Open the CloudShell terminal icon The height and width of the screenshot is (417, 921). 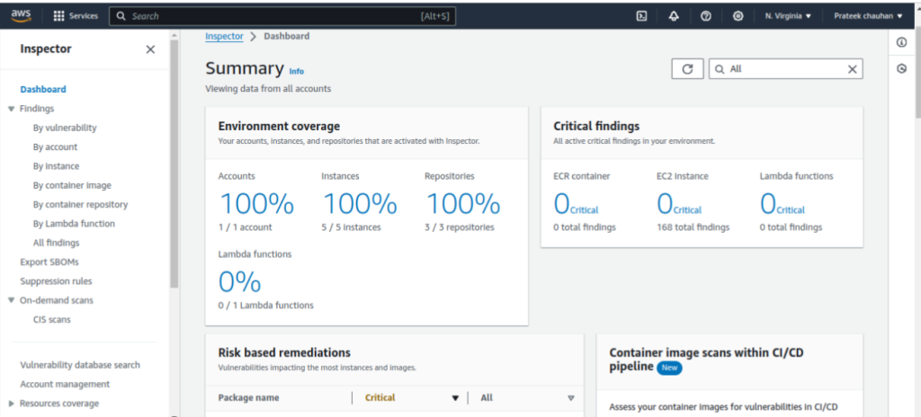click(x=642, y=16)
